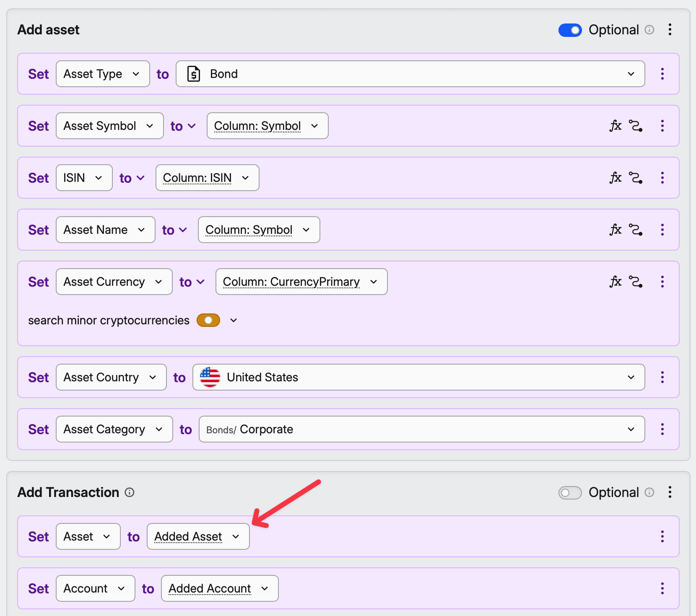This screenshot has width=696, height=616.
Task: Click the 'to' operator menu in Asset Symbol row
Action: (x=183, y=126)
